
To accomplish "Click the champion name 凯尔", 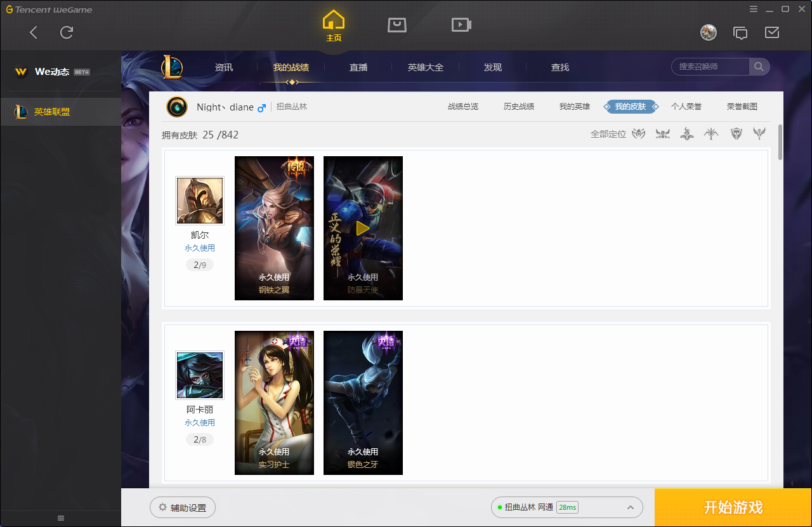I will 200,235.
